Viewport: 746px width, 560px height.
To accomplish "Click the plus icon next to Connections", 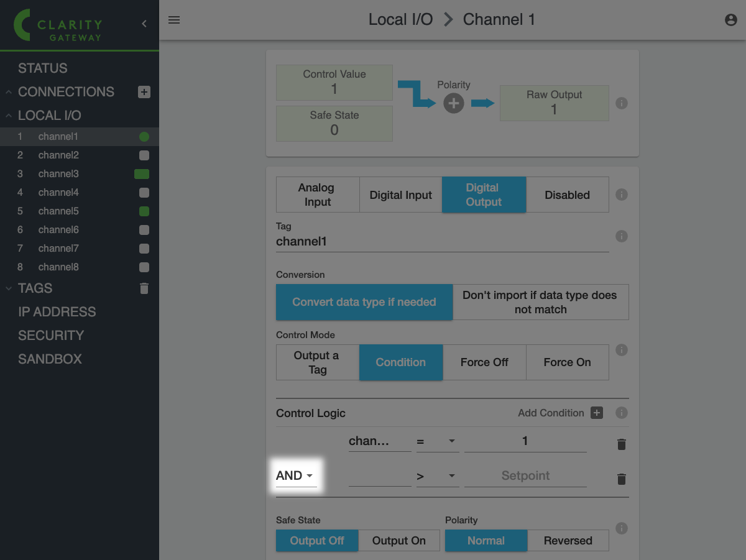I will tap(144, 92).
